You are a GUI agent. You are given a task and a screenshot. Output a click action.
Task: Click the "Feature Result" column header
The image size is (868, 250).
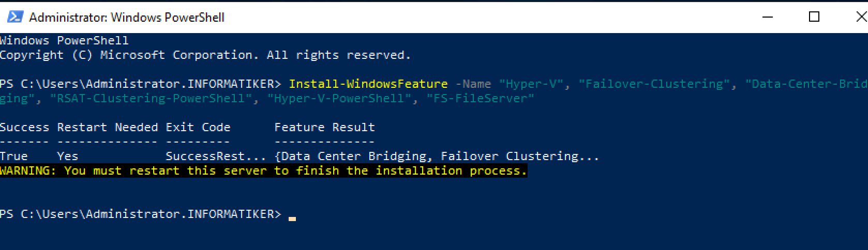pos(324,127)
